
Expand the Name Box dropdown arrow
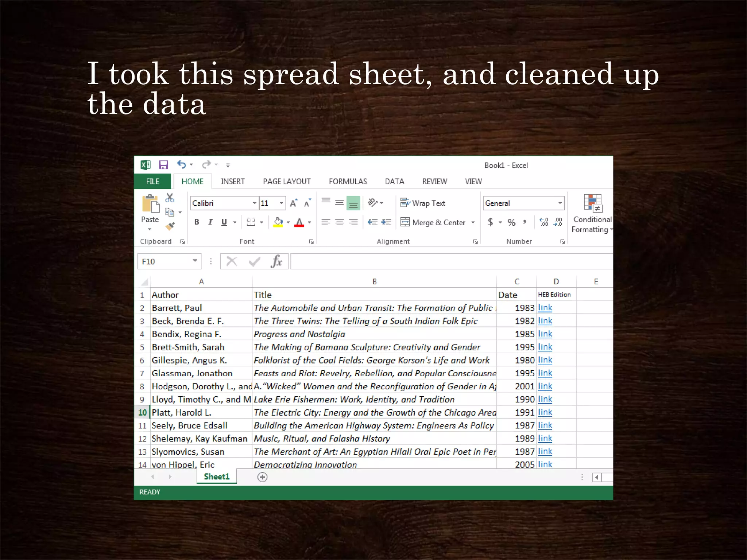[195, 261]
